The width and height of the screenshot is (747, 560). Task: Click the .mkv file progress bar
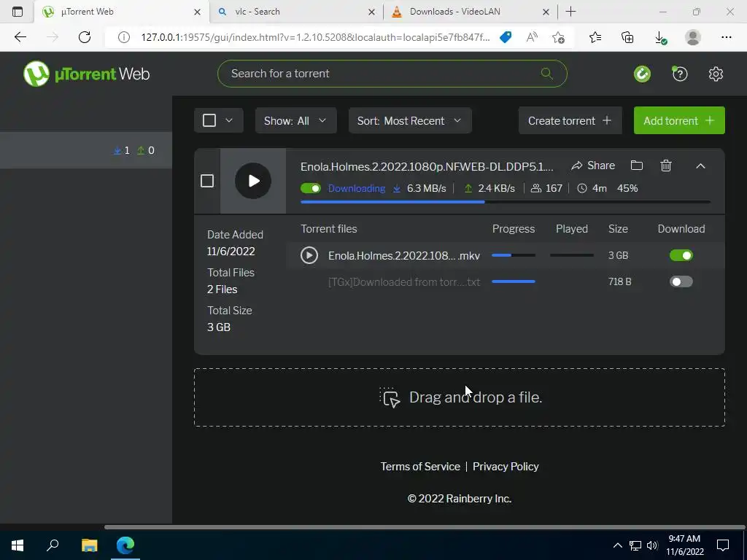513,255
